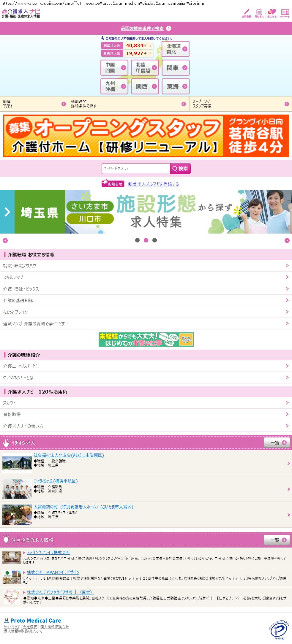Open the 職種で探す search option
Screen dimensions: 292x644
34,104
